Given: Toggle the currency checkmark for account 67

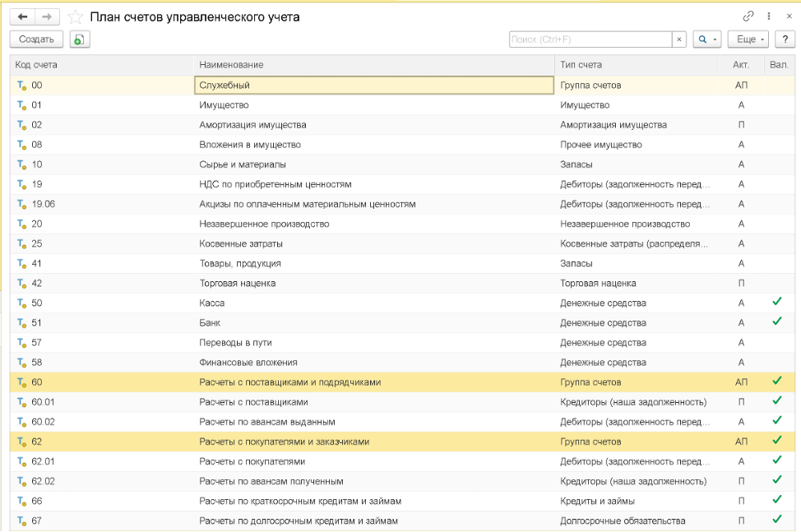Looking at the screenshot, I should pyautogui.click(x=777, y=520).
